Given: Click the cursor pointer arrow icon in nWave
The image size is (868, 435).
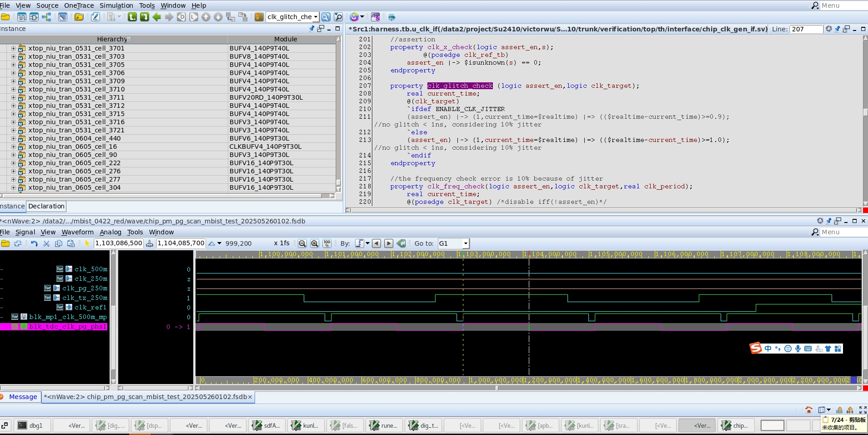Looking at the screenshot, I should point(87,243).
